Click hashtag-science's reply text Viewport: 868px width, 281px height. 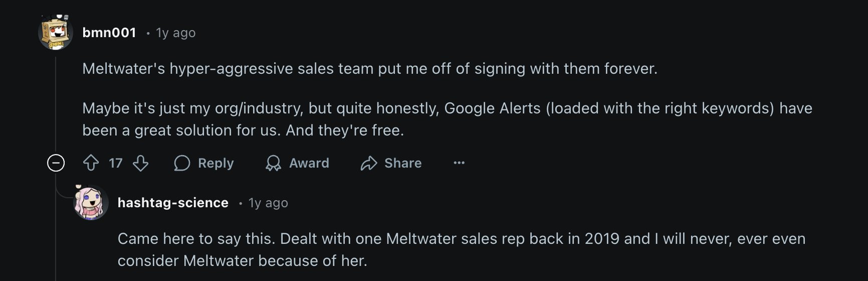point(462,249)
